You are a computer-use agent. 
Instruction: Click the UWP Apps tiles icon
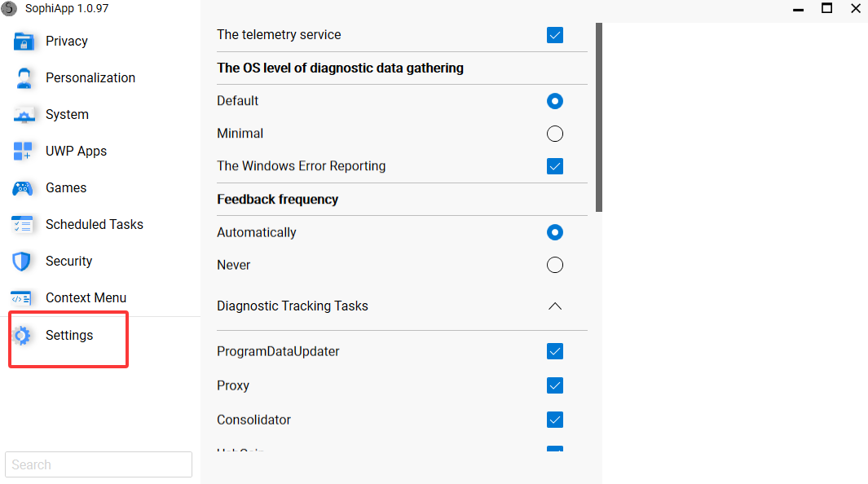pos(23,152)
